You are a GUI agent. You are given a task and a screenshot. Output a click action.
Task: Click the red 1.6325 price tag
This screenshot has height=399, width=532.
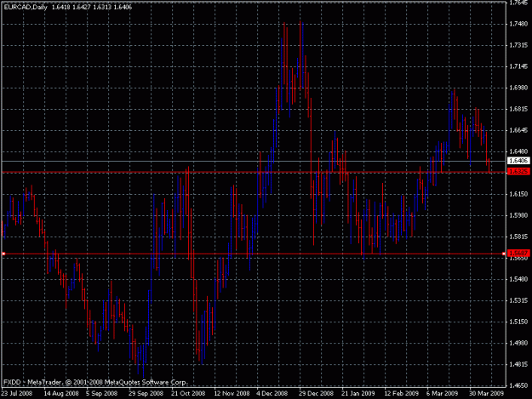[x=518, y=172]
